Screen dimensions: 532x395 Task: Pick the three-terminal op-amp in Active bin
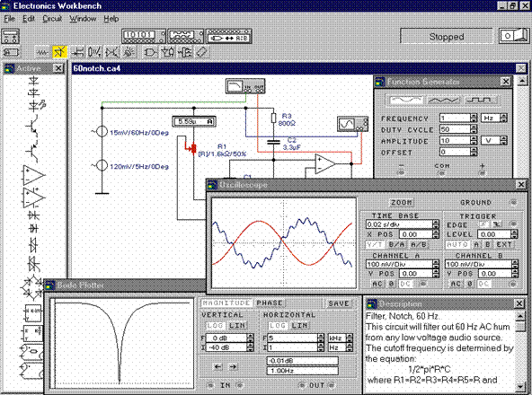click(33, 175)
